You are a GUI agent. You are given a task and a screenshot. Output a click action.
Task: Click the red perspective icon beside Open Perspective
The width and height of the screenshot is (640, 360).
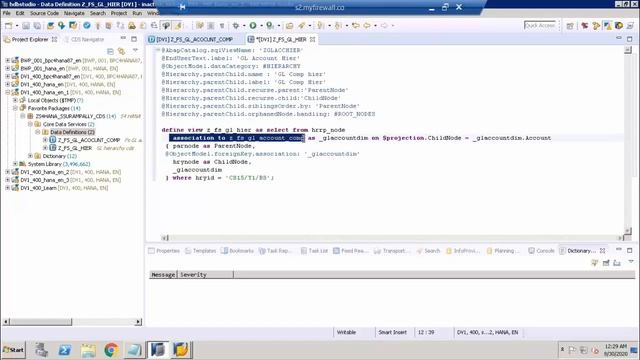pyautogui.click(x=584, y=26)
